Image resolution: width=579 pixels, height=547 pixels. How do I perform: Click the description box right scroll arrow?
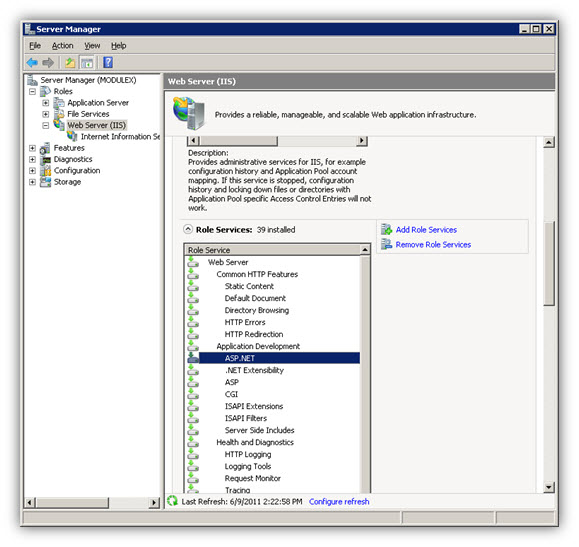pyautogui.click(x=362, y=141)
